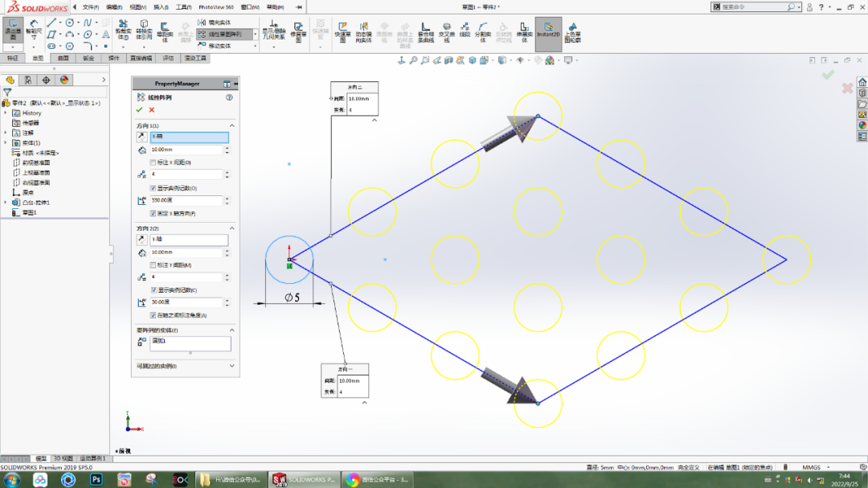The width and height of the screenshot is (868, 488).
Task: Open the Linear Sketch Pattern flyout arrow
Action: click(255, 35)
